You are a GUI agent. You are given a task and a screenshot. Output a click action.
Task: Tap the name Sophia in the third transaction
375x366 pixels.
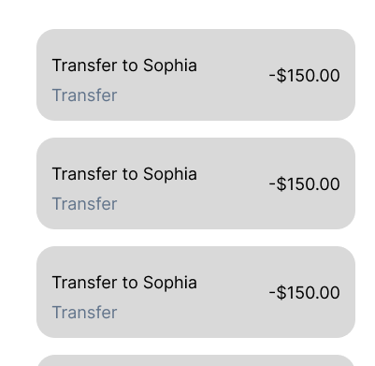point(170,283)
